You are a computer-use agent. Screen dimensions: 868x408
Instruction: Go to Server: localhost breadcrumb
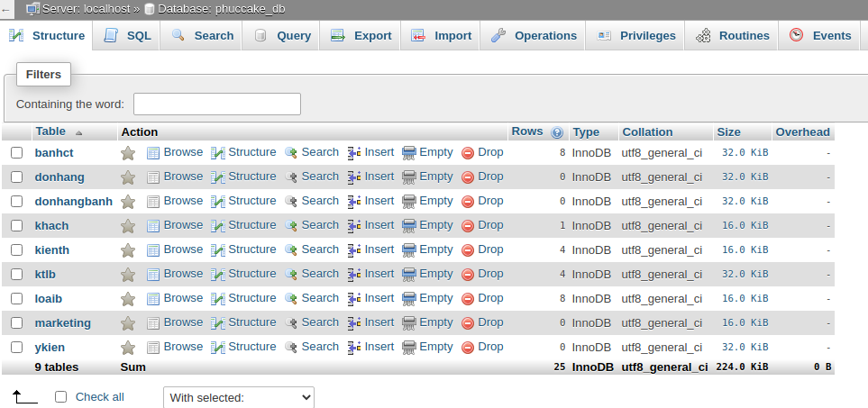[x=84, y=9]
